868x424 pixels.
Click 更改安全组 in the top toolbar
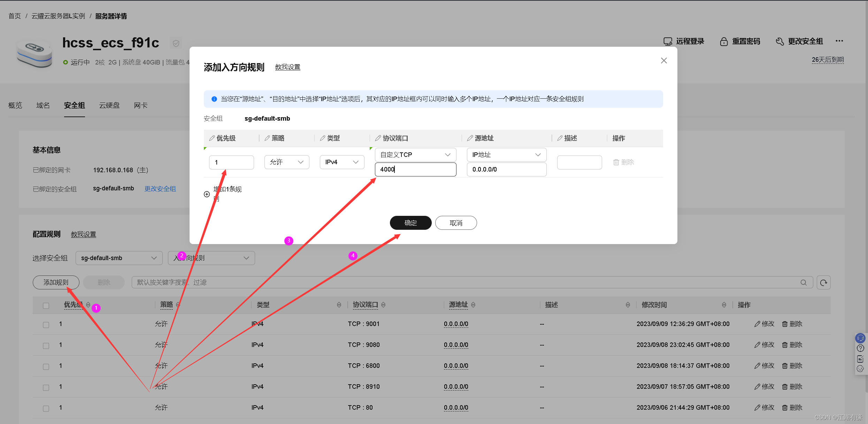[x=799, y=41]
